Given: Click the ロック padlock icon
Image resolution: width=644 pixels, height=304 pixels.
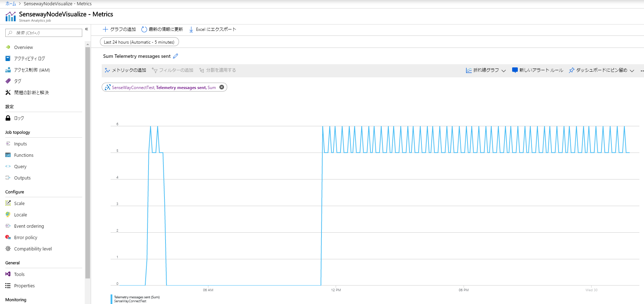Looking at the screenshot, I should (8, 118).
